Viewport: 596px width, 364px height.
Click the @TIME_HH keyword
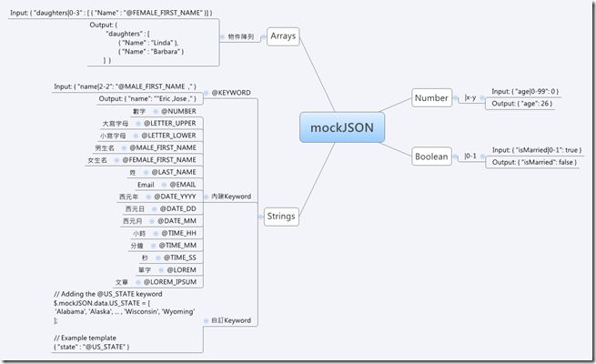[178, 233]
